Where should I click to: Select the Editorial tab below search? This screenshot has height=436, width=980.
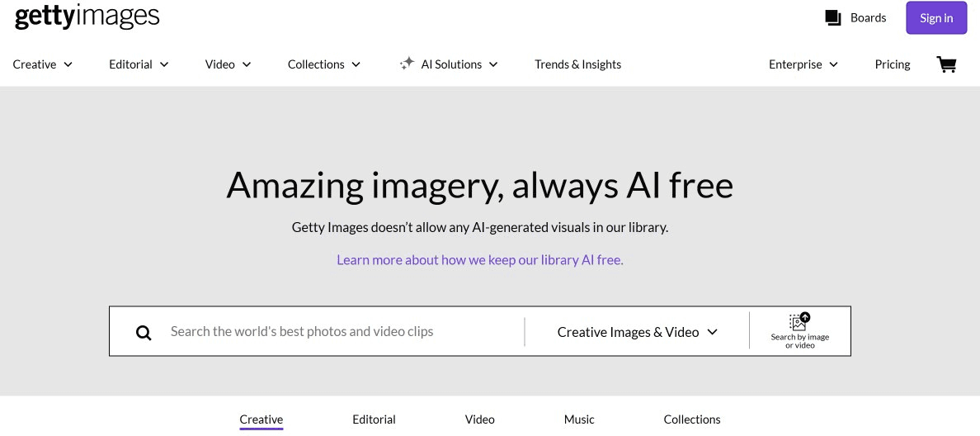(374, 419)
